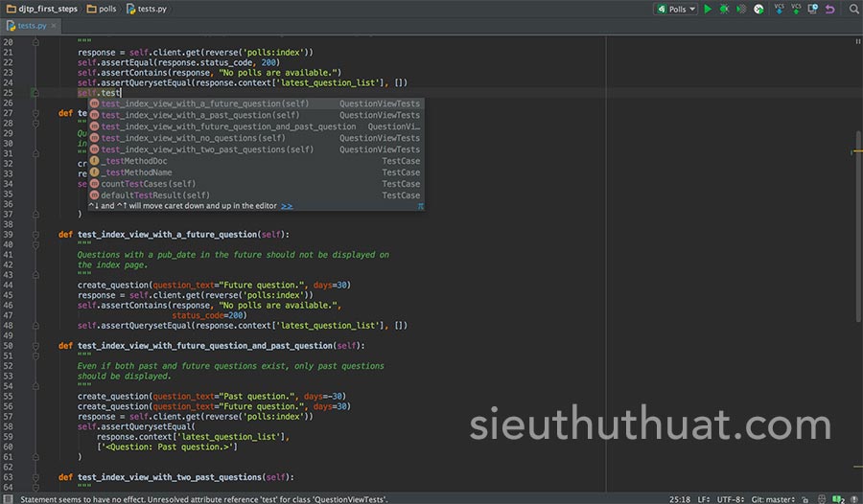Run the Polls configuration with the green play button

click(x=708, y=9)
